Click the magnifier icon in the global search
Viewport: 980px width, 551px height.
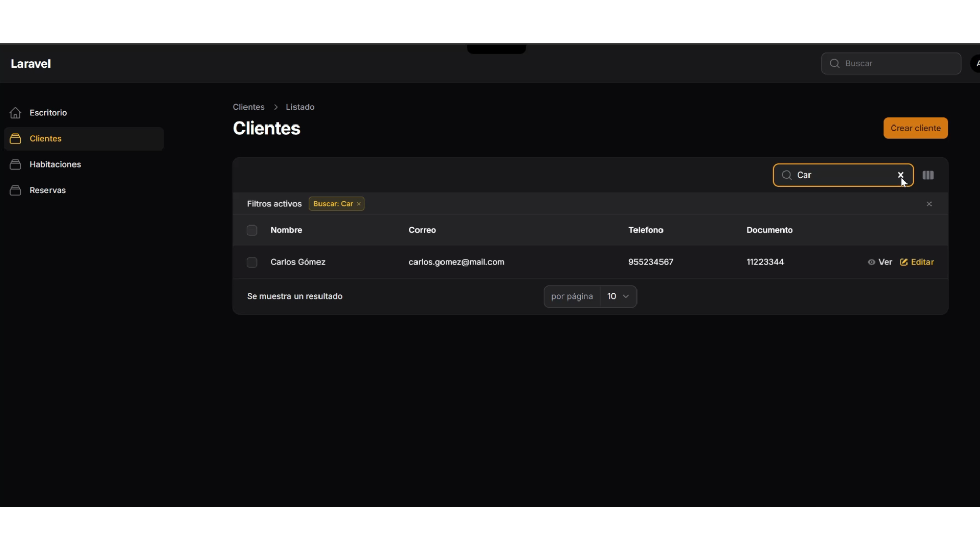835,63
